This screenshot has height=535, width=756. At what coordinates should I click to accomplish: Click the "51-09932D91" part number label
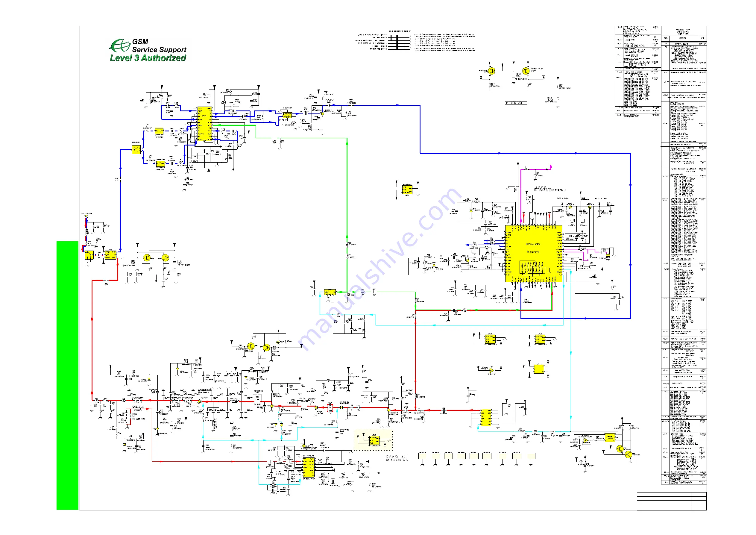309,479
